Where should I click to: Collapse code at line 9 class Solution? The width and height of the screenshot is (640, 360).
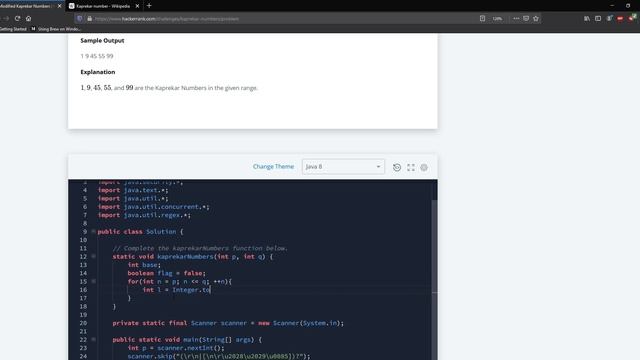93,231
